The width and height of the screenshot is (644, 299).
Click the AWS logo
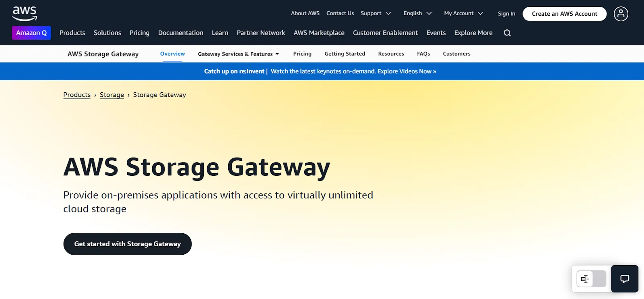coord(25,14)
